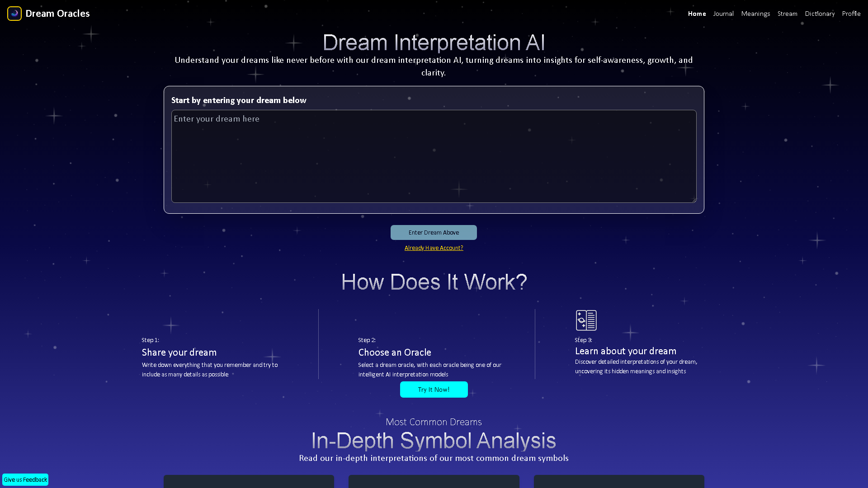
Task: Open the Journal section
Action: pos(723,14)
